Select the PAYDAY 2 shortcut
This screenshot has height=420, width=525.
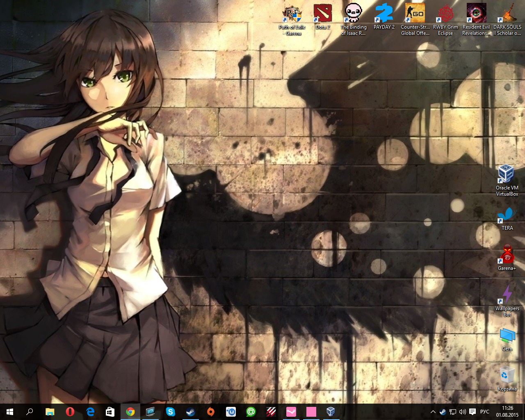[x=384, y=17]
